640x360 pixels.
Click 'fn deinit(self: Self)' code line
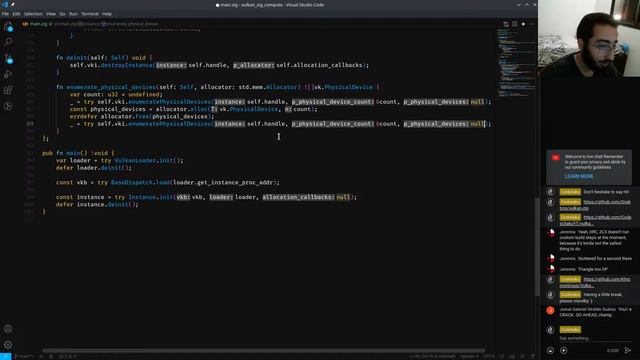[104, 58]
